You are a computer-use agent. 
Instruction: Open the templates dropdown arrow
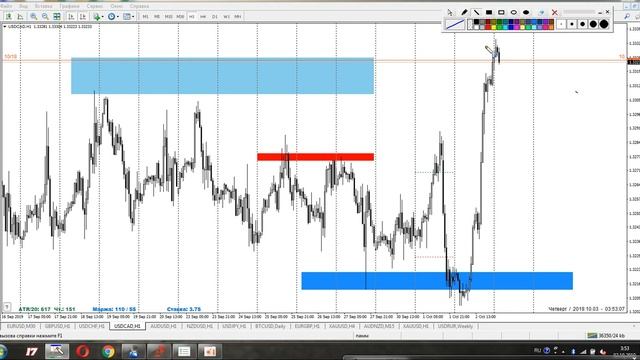pos(133,17)
